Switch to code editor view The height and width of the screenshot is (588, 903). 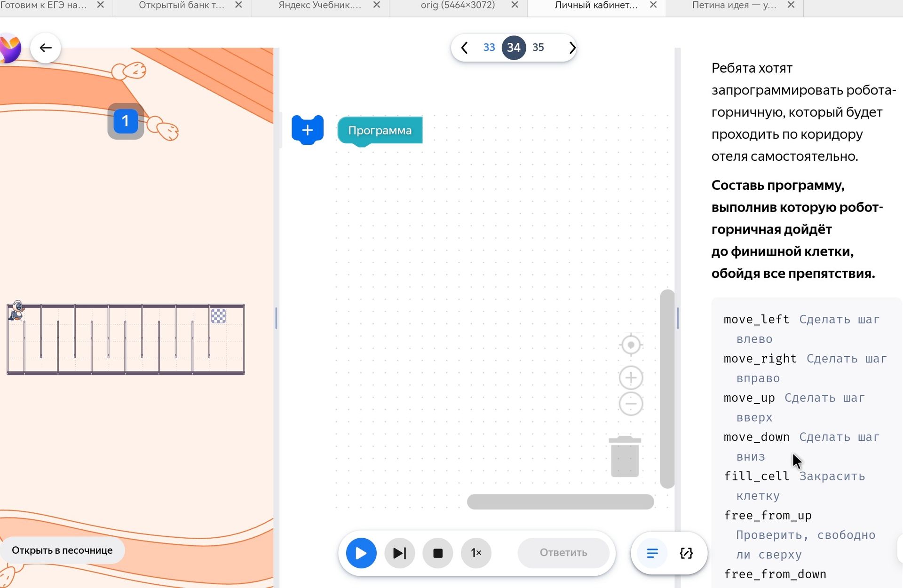coord(686,553)
